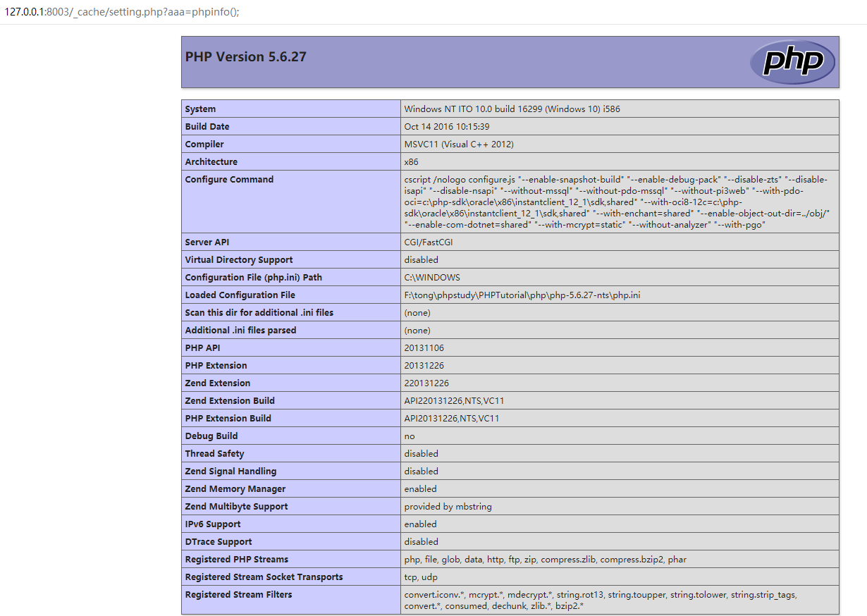Click the API20131226,NTS,VC11 value
867x616 pixels.
tap(452, 419)
